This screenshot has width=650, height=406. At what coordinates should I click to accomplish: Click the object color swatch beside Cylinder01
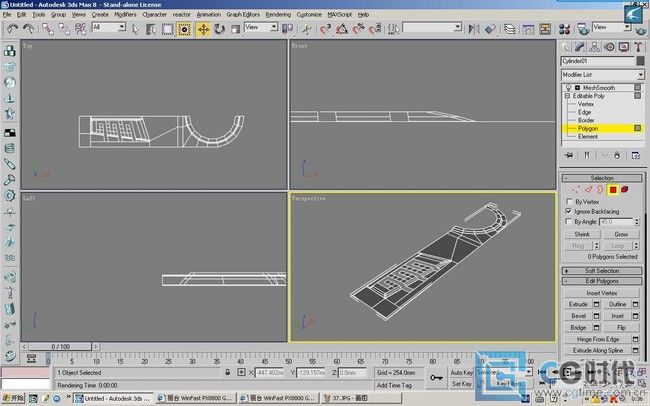tap(640, 61)
